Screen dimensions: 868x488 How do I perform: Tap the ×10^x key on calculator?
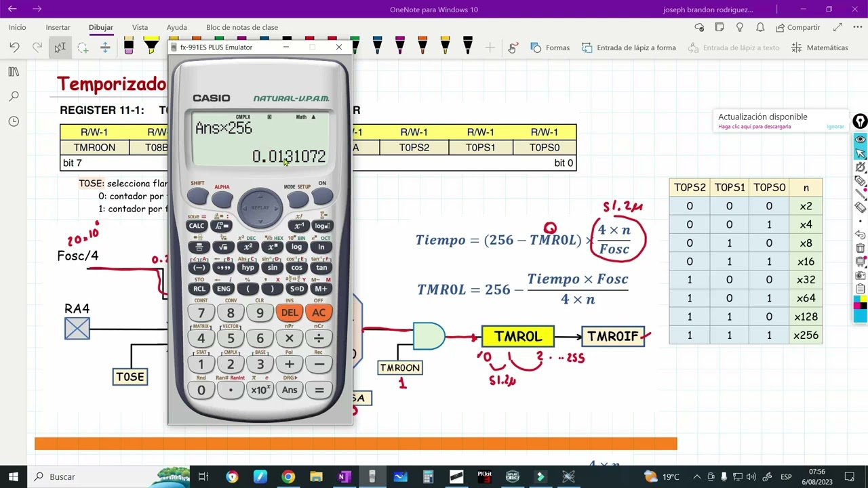(260, 390)
